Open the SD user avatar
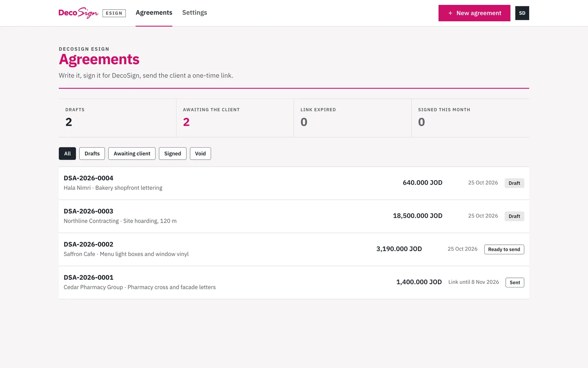The image size is (588, 368). (x=522, y=13)
